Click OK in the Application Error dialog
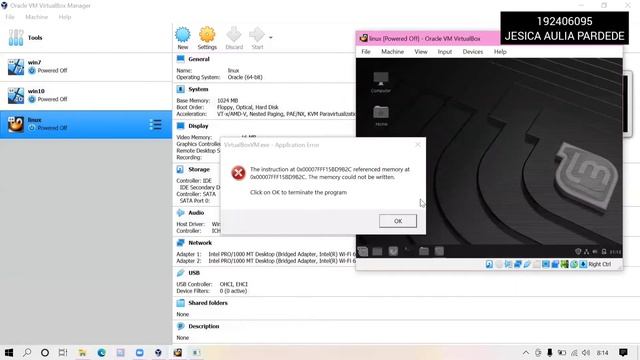The width and height of the screenshot is (640, 360). [x=398, y=221]
